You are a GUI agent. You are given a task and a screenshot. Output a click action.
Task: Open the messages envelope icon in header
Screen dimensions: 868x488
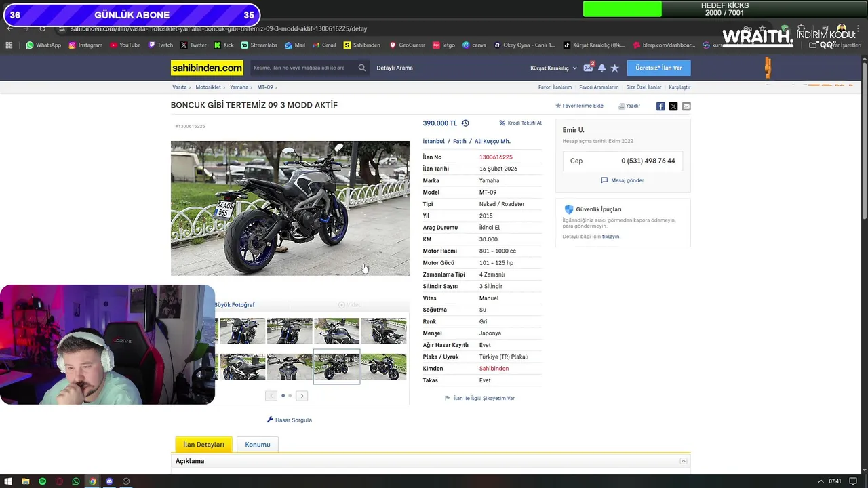(x=588, y=68)
